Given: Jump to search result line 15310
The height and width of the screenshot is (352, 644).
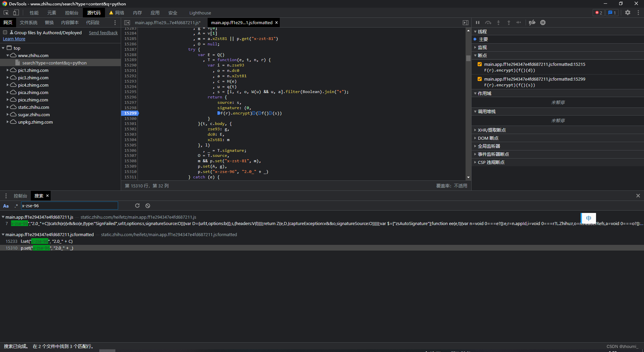Looking at the screenshot, I should point(322,248).
